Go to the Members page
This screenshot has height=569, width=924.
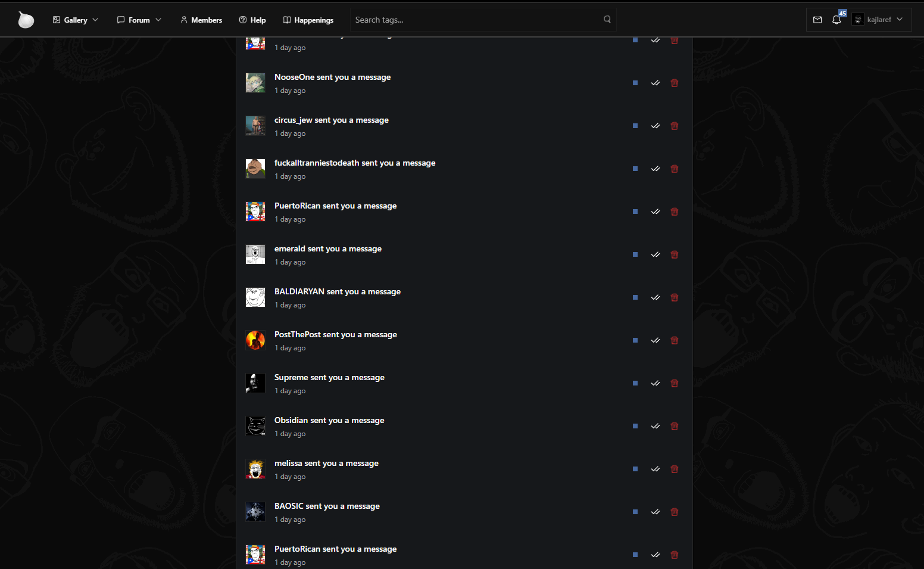[201, 20]
